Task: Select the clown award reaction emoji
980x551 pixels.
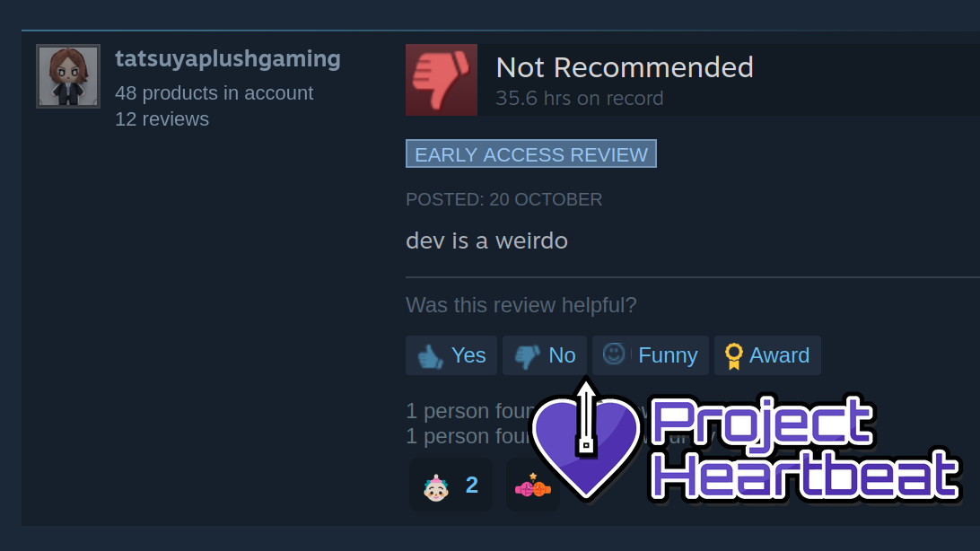Action: (435, 486)
